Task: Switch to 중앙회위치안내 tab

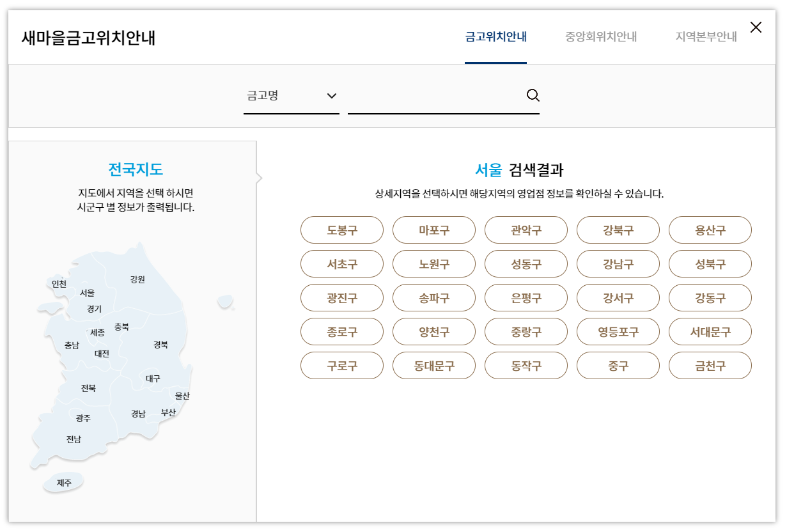Action: (601, 36)
